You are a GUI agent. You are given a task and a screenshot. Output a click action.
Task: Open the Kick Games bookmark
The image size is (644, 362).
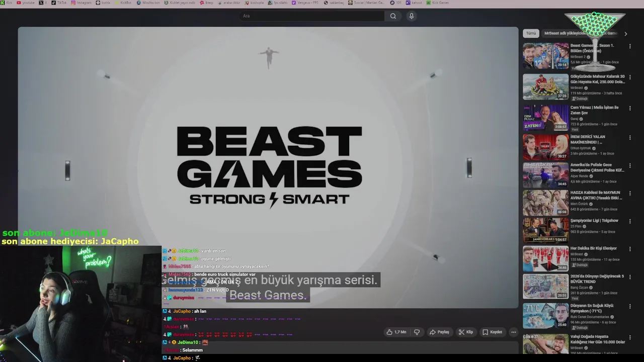pos(438,3)
